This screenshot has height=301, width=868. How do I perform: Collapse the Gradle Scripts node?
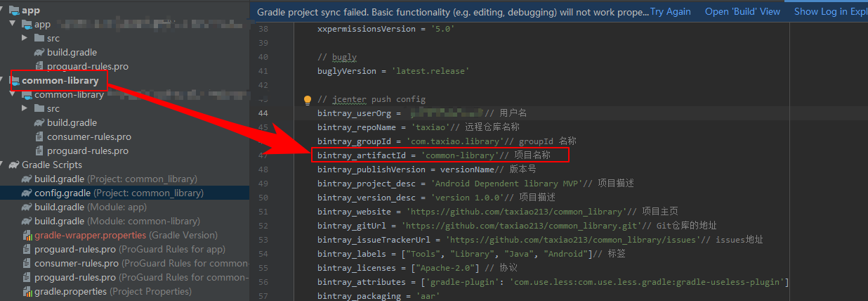pyautogui.click(x=1, y=165)
